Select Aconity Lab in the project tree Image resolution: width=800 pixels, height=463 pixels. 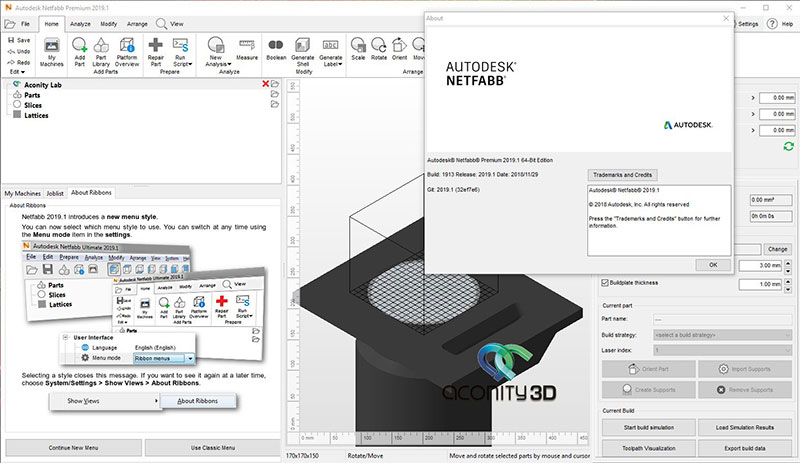[43, 85]
